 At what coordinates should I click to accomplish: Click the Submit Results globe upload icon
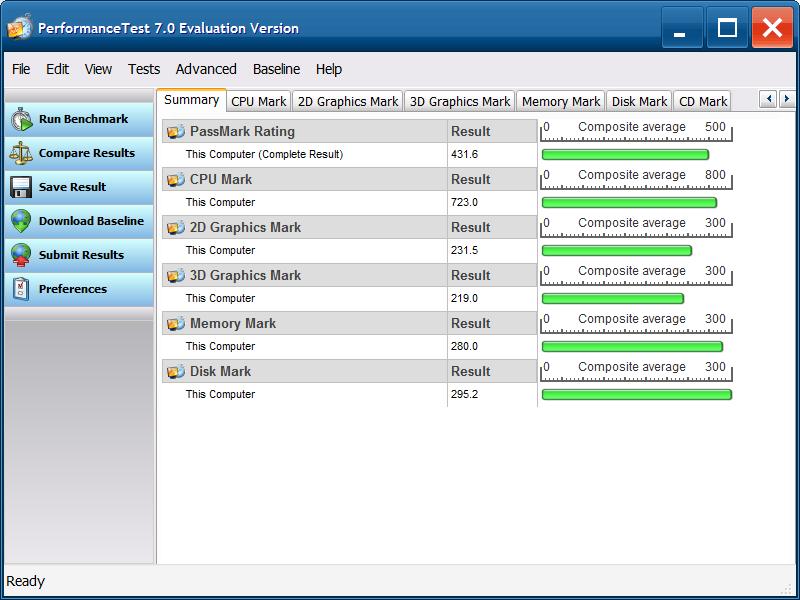pyautogui.click(x=21, y=255)
